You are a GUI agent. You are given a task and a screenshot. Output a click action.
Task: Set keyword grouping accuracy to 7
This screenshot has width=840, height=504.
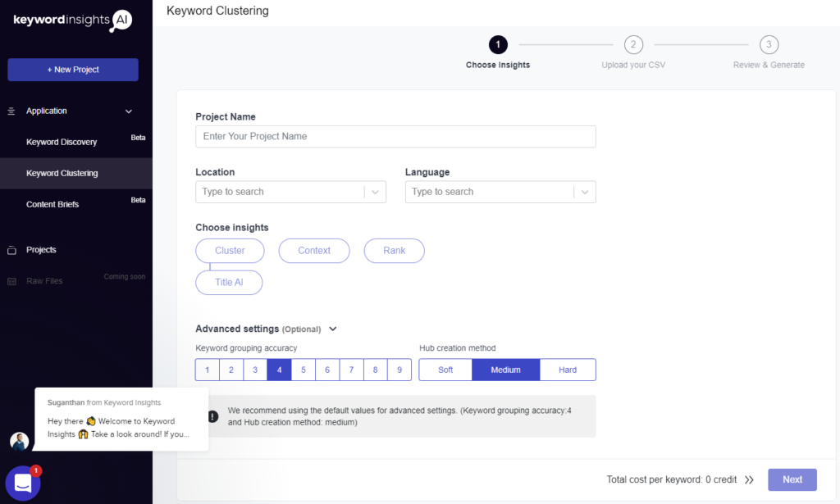[x=351, y=370]
